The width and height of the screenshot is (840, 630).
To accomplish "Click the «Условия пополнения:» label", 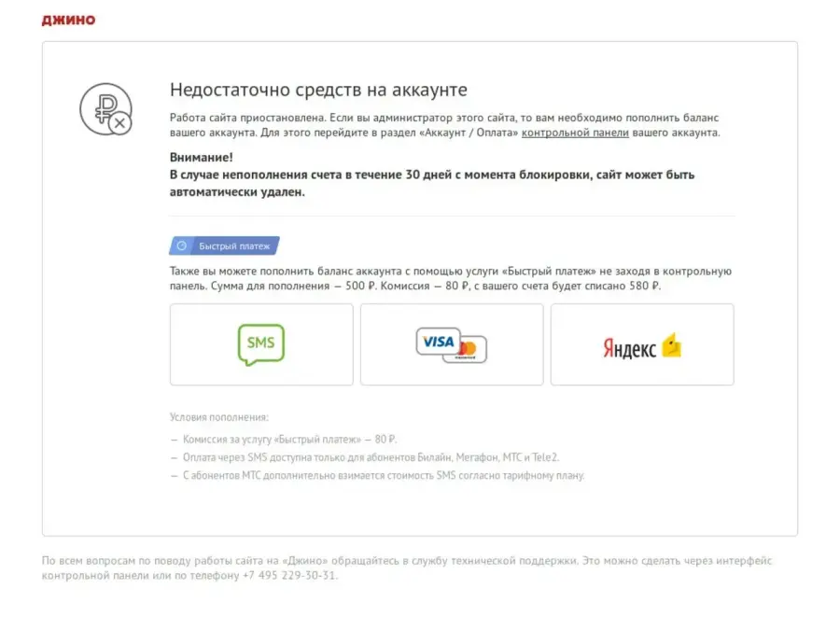I will click(x=219, y=417).
